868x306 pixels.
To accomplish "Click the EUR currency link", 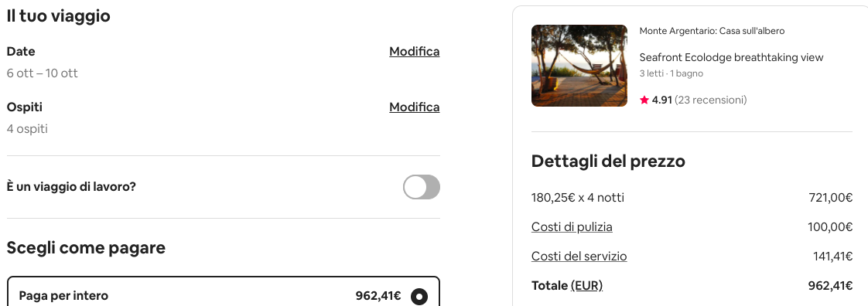I will click(x=586, y=286).
